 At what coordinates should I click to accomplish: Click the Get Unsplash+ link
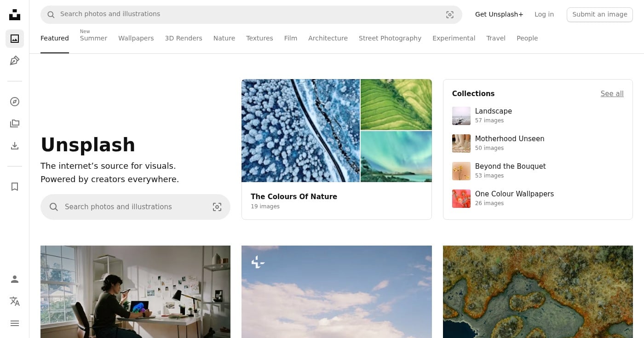pyautogui.click(x=499, y=14)
